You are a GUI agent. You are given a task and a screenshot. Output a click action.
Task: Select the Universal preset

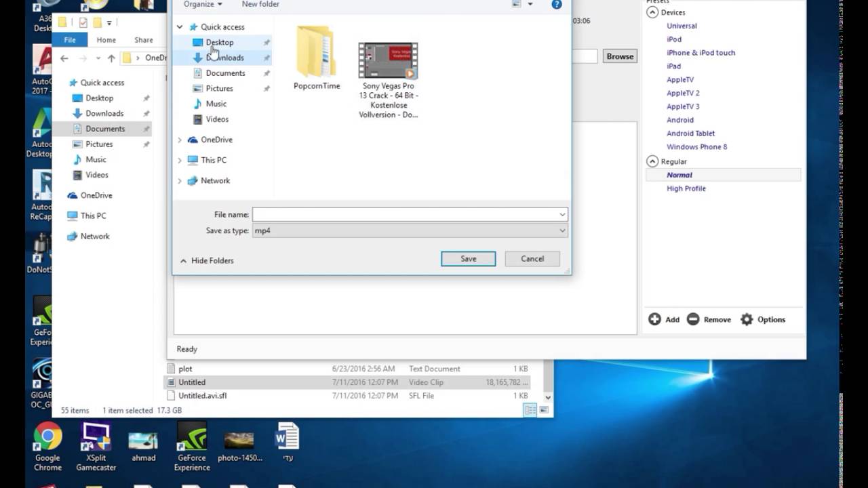coord(682,26)
